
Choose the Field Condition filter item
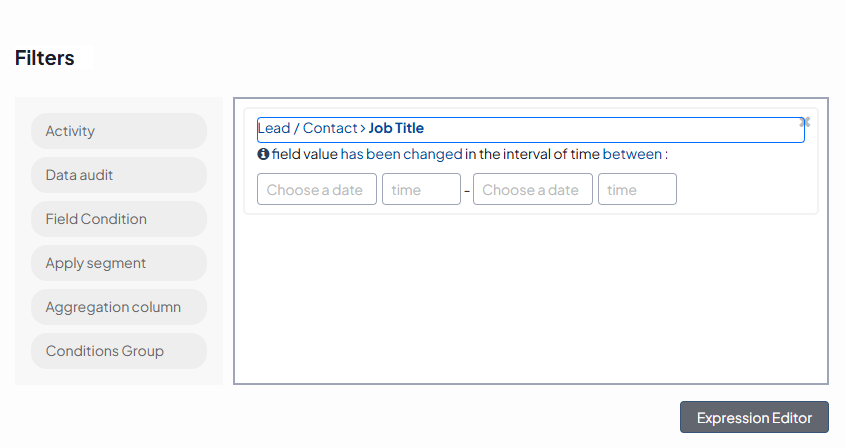119,219
